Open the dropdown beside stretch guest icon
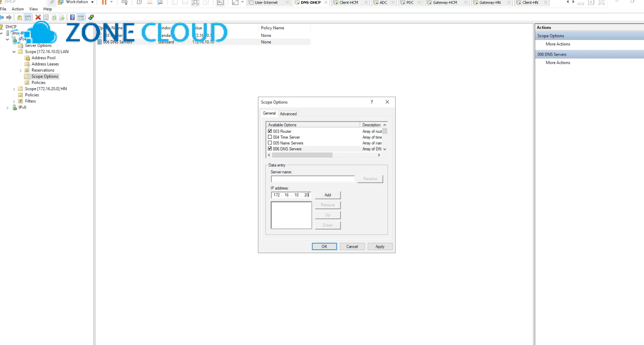 (242, 2)
